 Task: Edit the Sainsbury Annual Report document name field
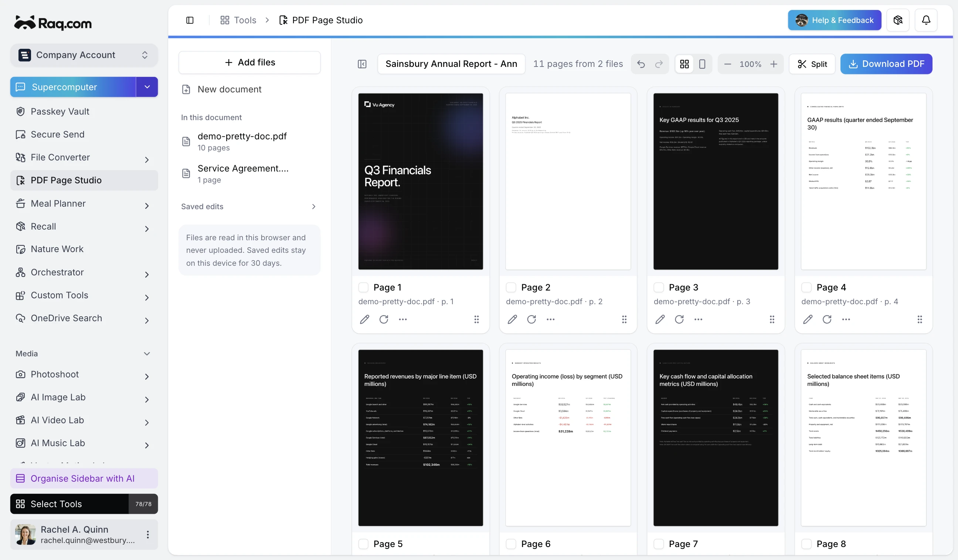click(451, 64)
